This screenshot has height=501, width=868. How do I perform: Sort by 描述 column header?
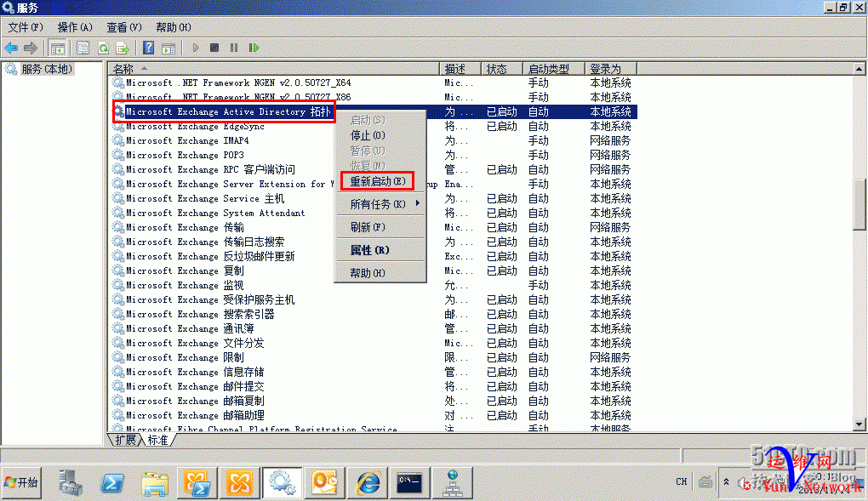(460, 69)
